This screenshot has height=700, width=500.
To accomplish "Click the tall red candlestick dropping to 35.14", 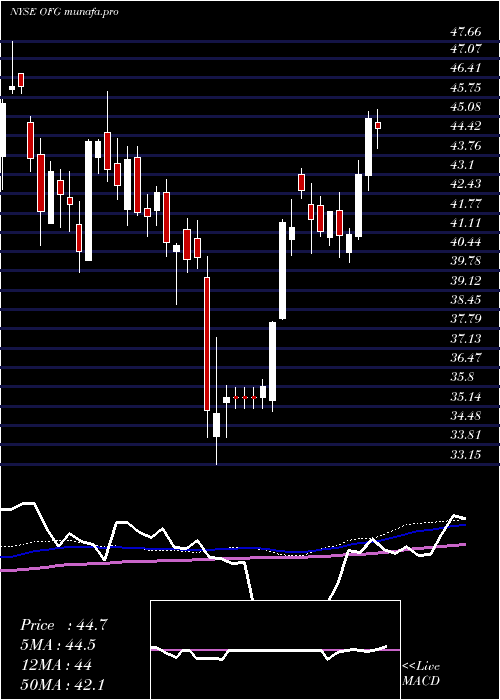I will [207, 344].
